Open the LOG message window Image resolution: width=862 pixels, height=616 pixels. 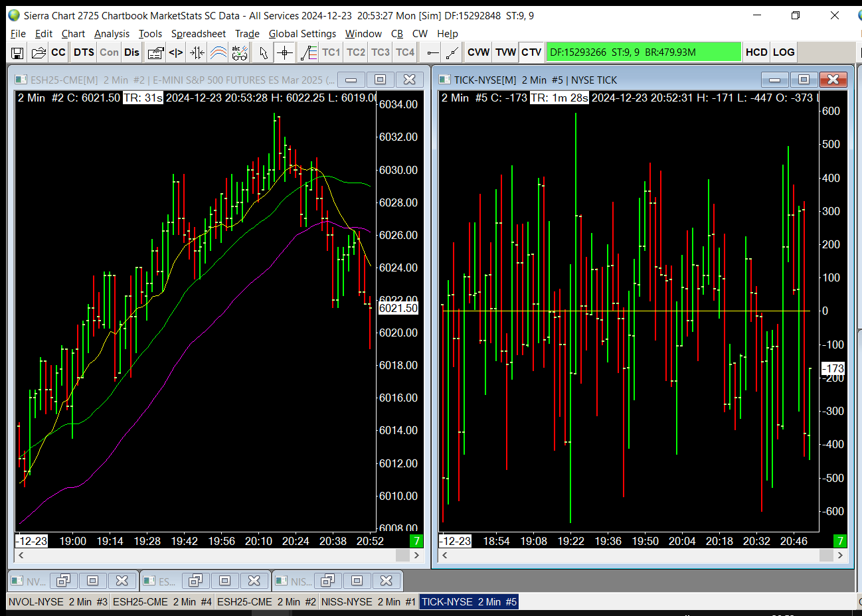click(x=784, y=52)
